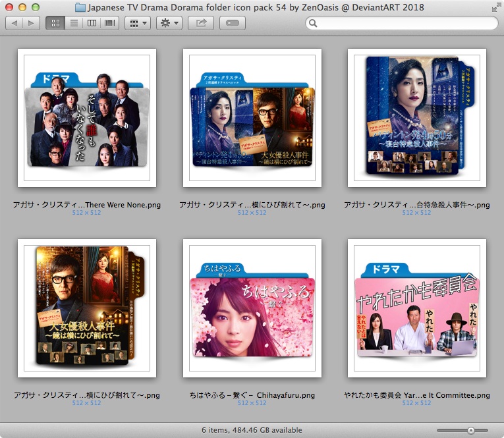This screenshot has height=438, width=504.
Task: Go back with the left arrow button
Action: point(14,23)
